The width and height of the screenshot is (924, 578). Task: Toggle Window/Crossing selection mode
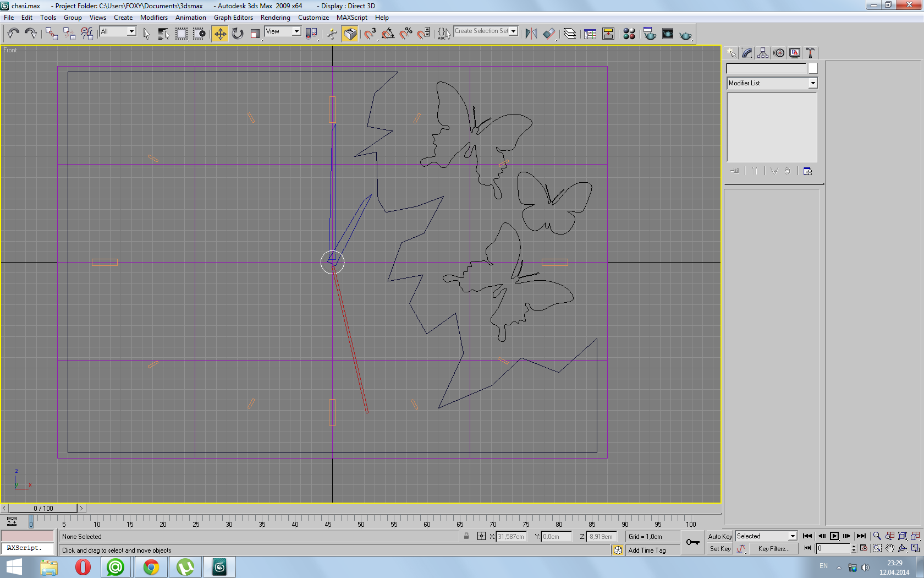199,34
